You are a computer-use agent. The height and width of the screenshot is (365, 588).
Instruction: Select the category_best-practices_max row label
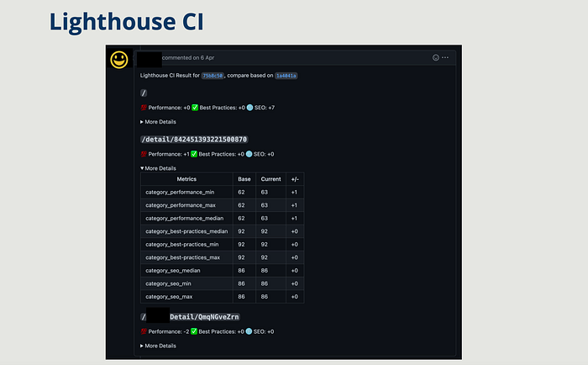(182, 257)
